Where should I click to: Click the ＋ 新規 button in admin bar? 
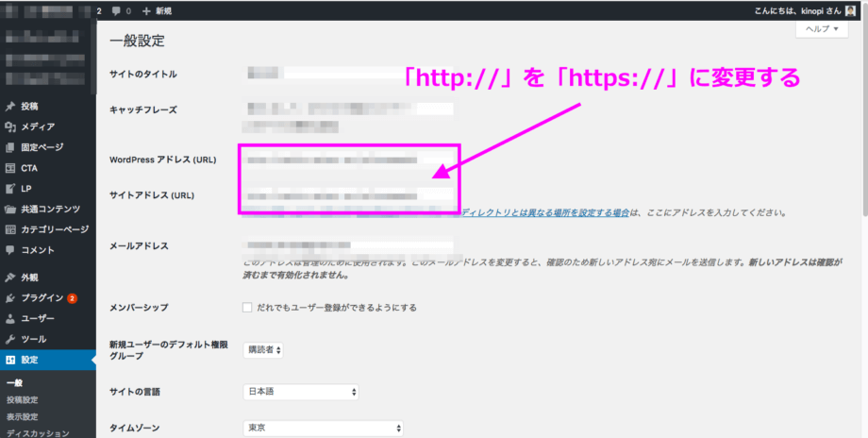tap(158, 10)
